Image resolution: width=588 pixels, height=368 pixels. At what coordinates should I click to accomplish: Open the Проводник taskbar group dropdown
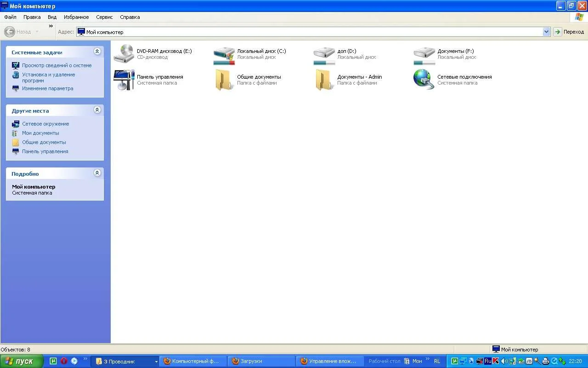[x=156, y=362]
